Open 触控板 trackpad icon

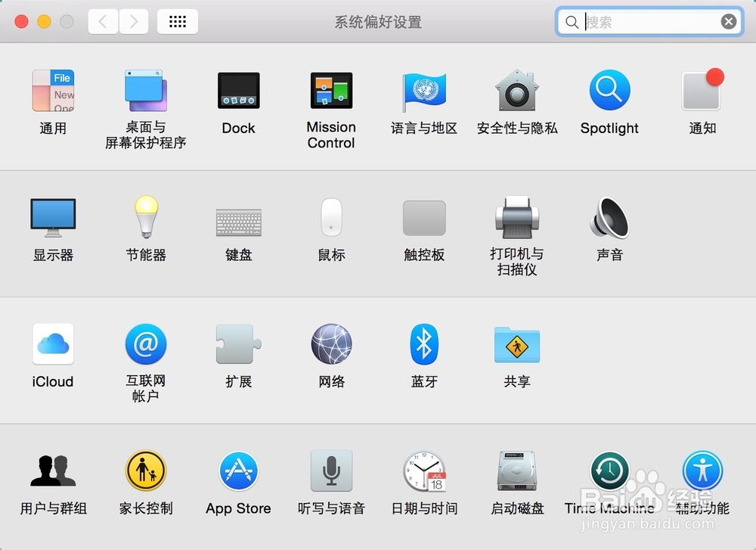(x=424, y=218)
